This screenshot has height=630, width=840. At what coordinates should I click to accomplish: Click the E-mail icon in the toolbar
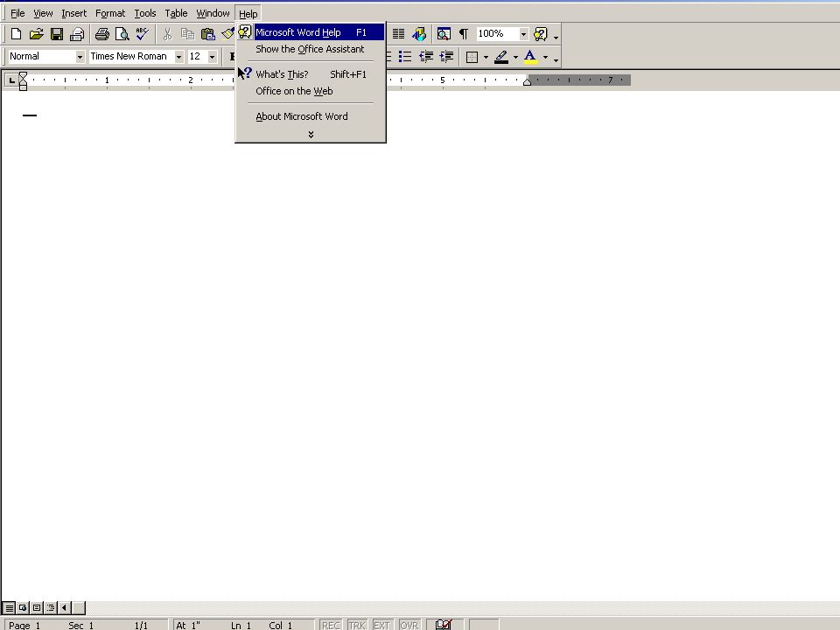coord(77,34)
